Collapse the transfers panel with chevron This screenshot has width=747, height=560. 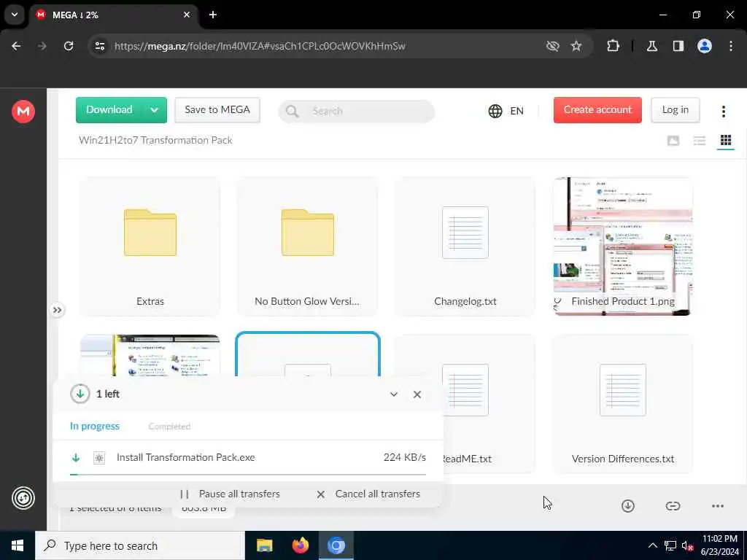(x=393, y=394)
